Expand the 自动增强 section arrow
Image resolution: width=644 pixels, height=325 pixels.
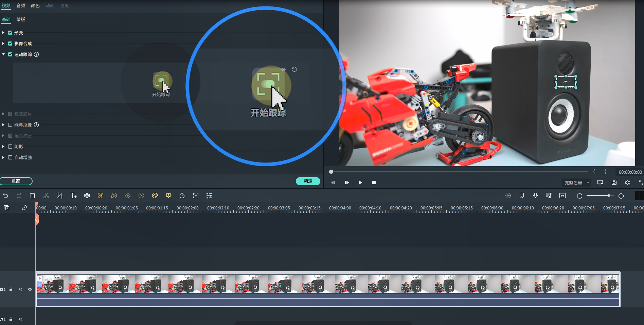3,157
